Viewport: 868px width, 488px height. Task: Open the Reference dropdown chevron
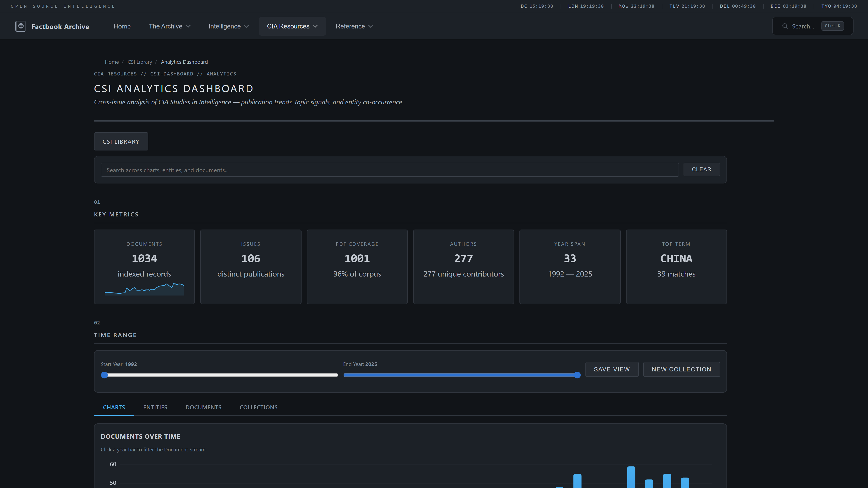click(x=371, y=26)
